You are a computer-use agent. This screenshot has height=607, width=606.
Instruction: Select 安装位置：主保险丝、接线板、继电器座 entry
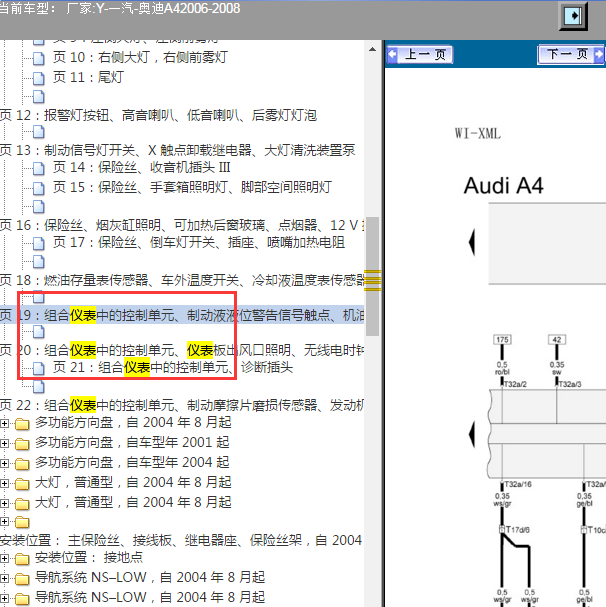coord(181,540)
